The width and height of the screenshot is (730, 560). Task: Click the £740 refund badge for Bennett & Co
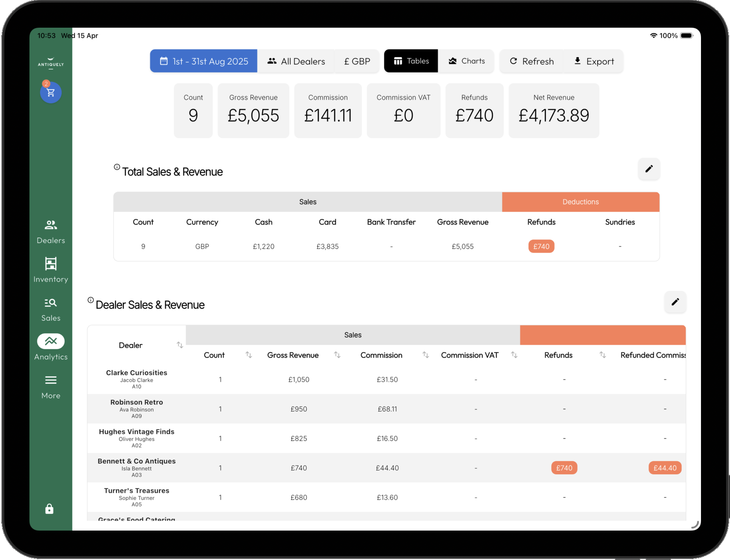564,468
